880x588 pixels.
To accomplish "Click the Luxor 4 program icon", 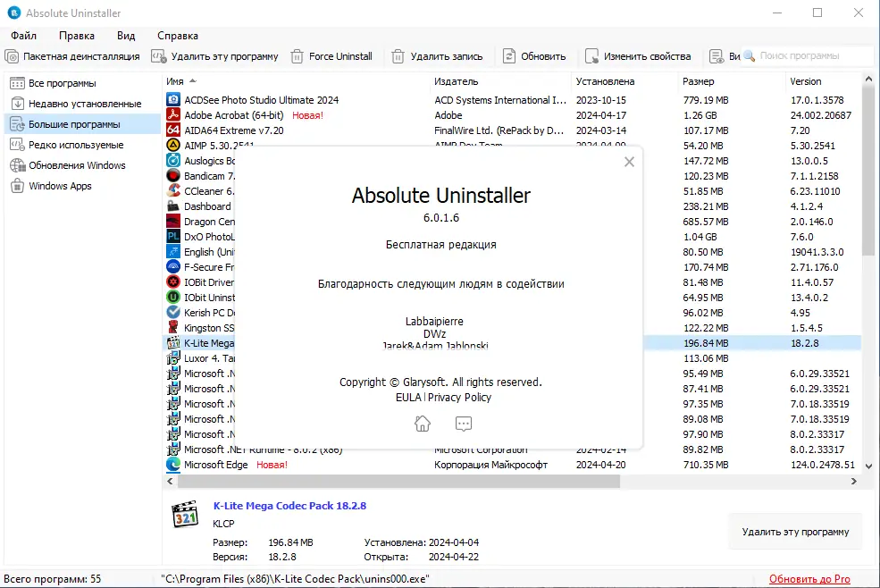I will pos(173,357).
